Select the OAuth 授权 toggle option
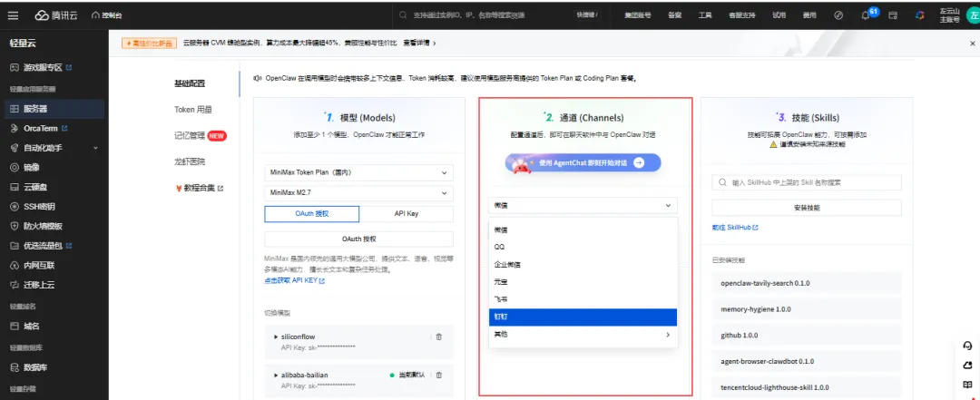 tap(312, 214)
